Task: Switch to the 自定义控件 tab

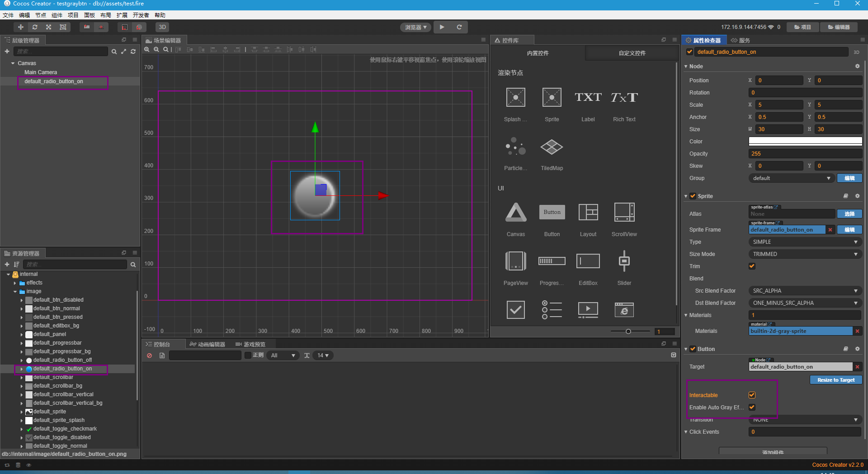Action: [x=632, y=53]
